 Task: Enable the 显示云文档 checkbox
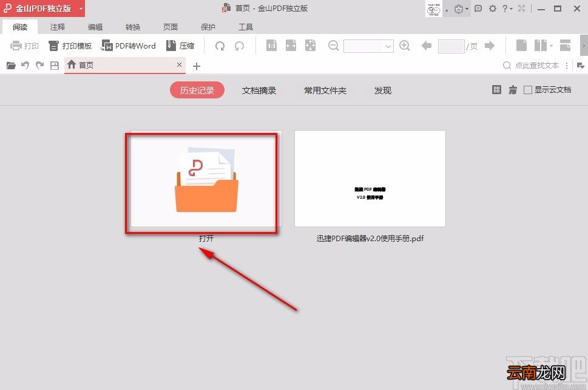point(528,90)
